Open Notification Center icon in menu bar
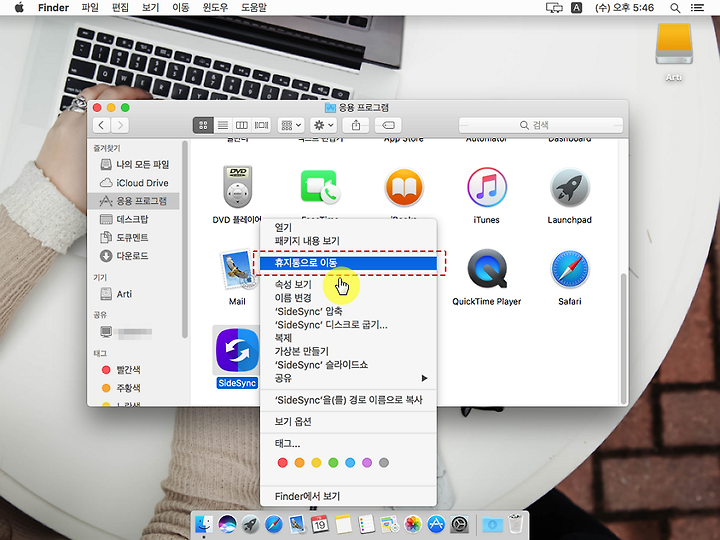The width and height of the screenshot is (720, 540). [698, 7]
